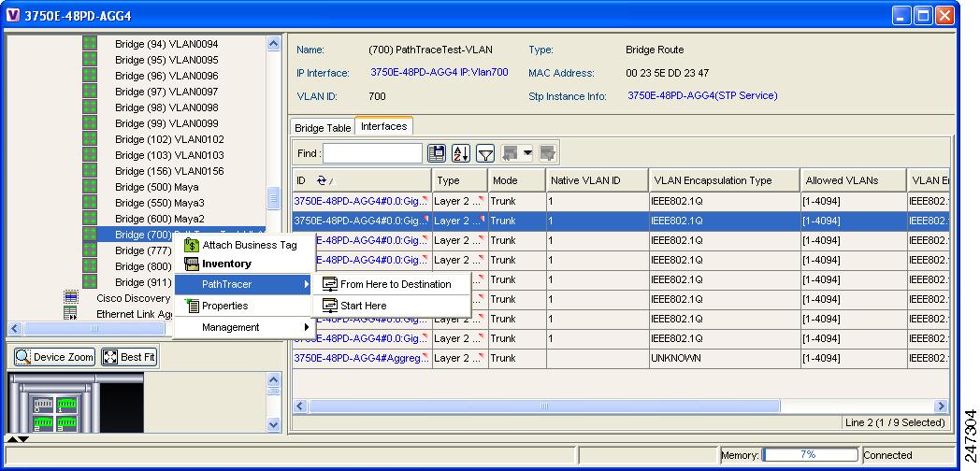Click the Best Fit button

pos(129,357)
